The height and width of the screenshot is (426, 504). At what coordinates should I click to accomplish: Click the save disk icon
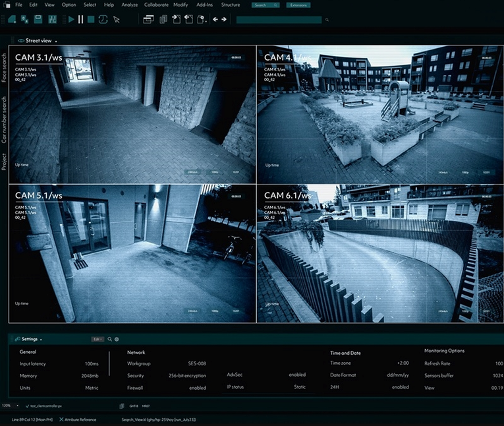(38, 19)
